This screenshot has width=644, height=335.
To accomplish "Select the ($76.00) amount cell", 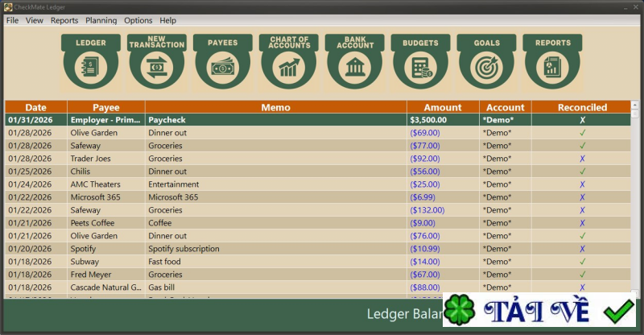I will coord(443,236).
